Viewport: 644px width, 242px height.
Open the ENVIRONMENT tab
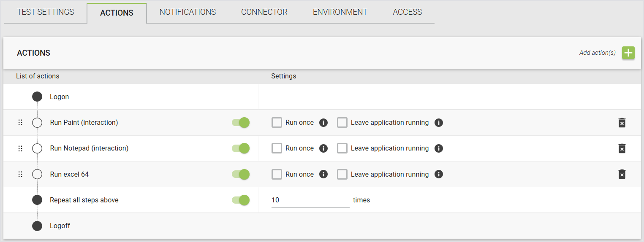click(340, 12)
